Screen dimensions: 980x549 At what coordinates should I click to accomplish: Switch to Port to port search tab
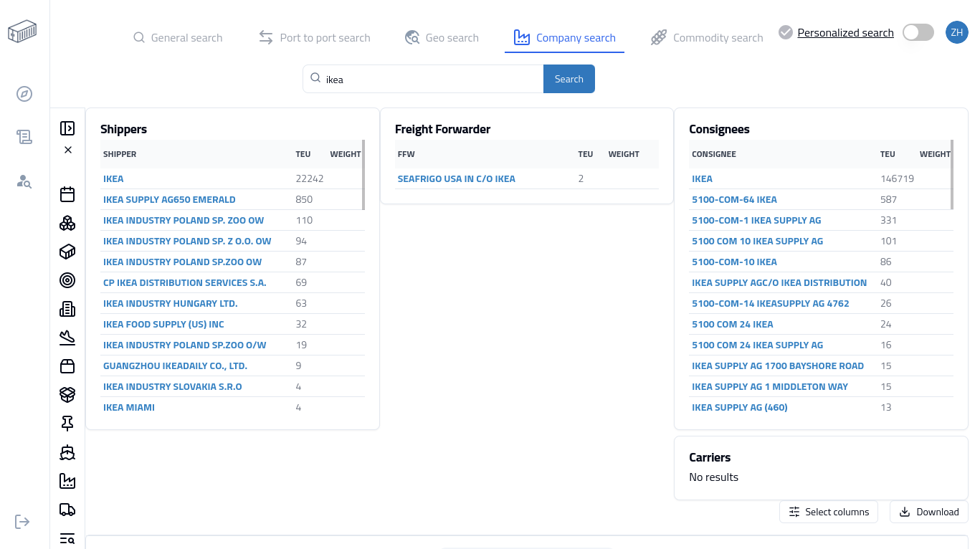click(315, 38)
